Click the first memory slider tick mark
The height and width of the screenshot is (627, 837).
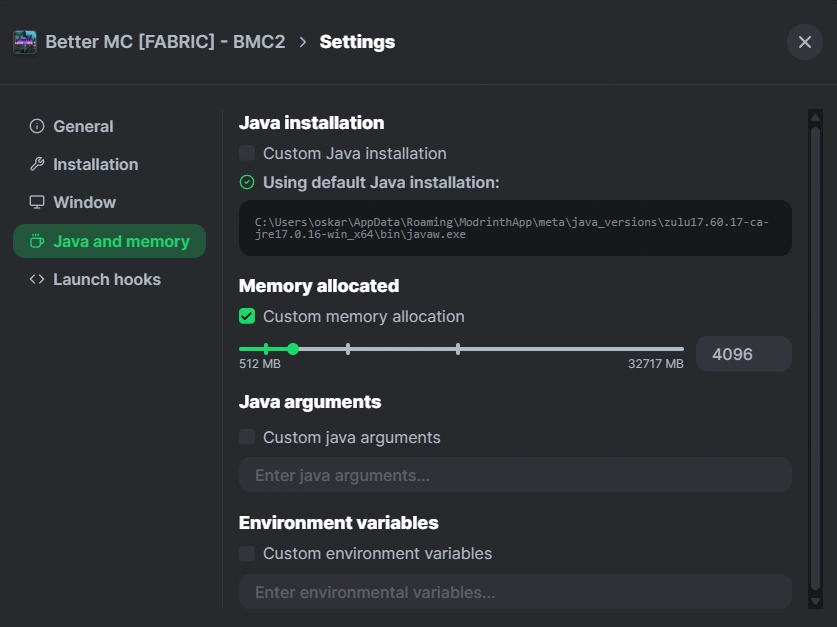266,349
